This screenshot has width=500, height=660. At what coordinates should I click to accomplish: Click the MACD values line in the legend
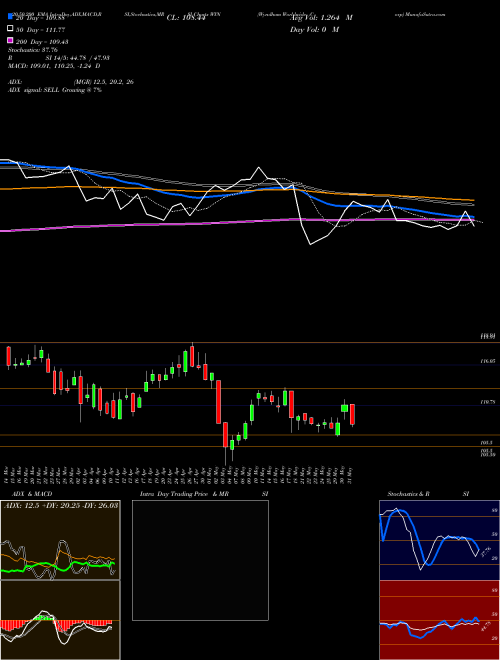(x=54, y=66)
